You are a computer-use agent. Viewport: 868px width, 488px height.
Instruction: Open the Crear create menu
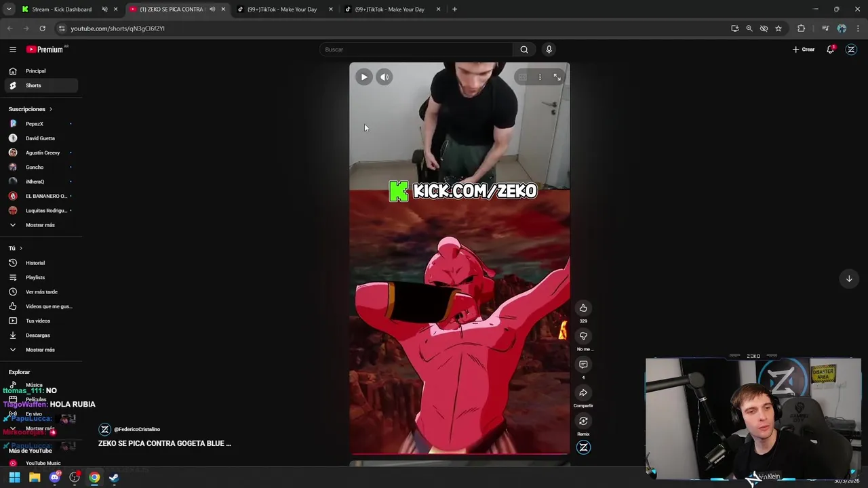(804, 49)
